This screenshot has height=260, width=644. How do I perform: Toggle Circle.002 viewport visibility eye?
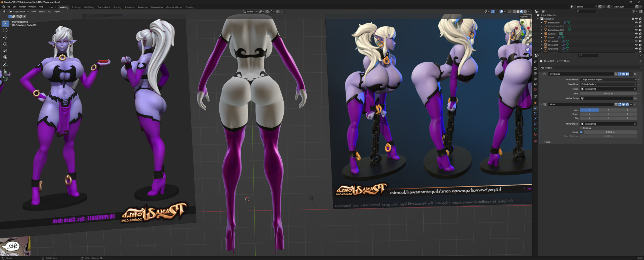pos(636,45)
